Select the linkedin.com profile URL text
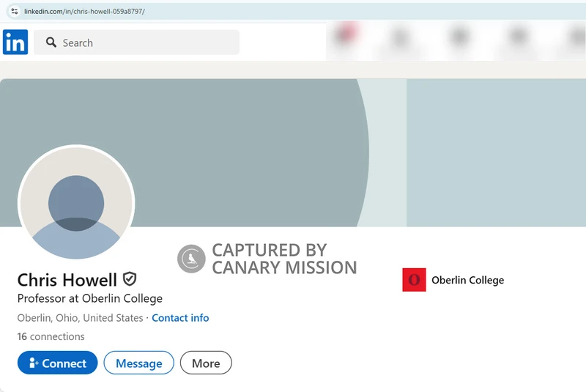The width and height of the screenshot is (586, 392). [x=84, y=11]
